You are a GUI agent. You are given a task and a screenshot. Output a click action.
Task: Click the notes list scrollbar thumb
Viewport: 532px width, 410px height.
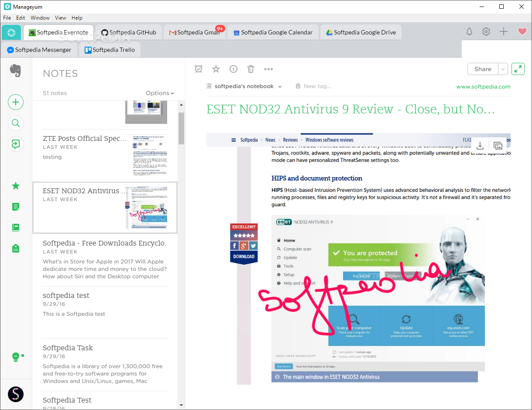pyautogui.click(x=181, y=128)
